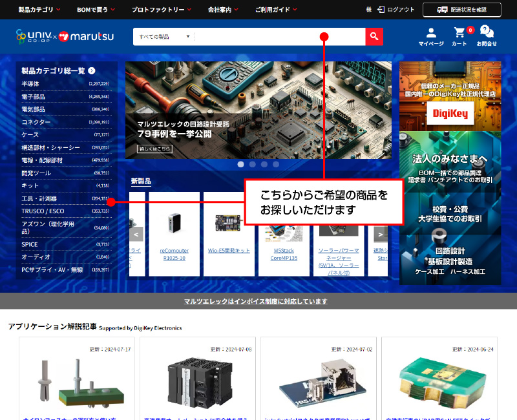The width and height of the screenshot is (517, 420).
Task: Click arrow icon next to 製品カテゴリ総一覧
Action: (x=92, y=70)
